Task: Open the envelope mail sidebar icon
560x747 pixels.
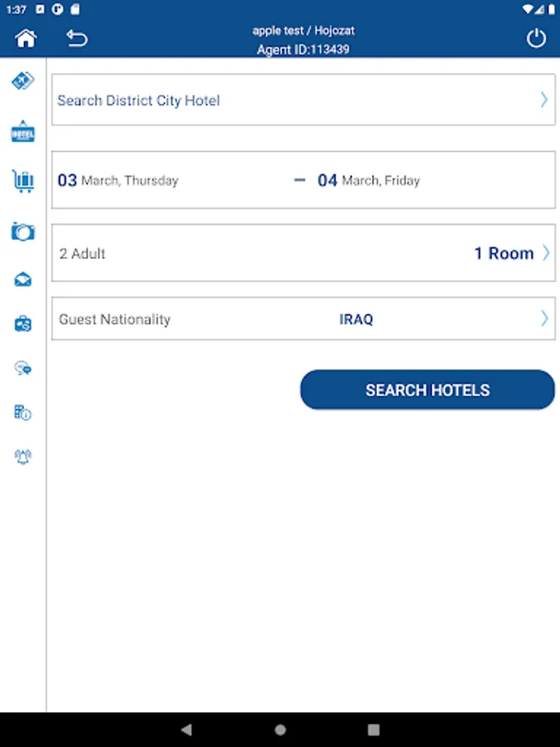Action: [x=23, y=280]
